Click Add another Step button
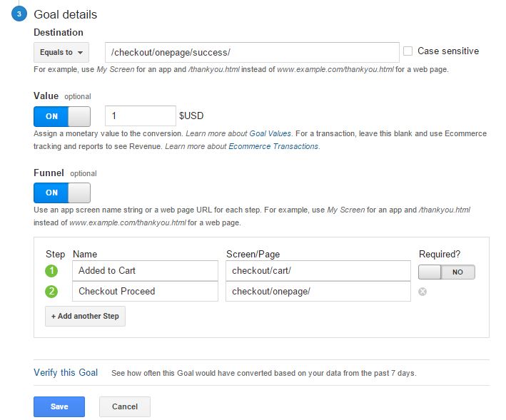 pos(85,316)
